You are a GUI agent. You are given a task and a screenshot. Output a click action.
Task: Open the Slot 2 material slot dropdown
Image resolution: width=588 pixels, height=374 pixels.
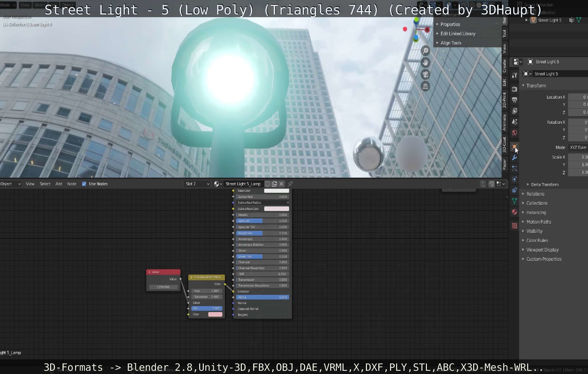(197, 184)
